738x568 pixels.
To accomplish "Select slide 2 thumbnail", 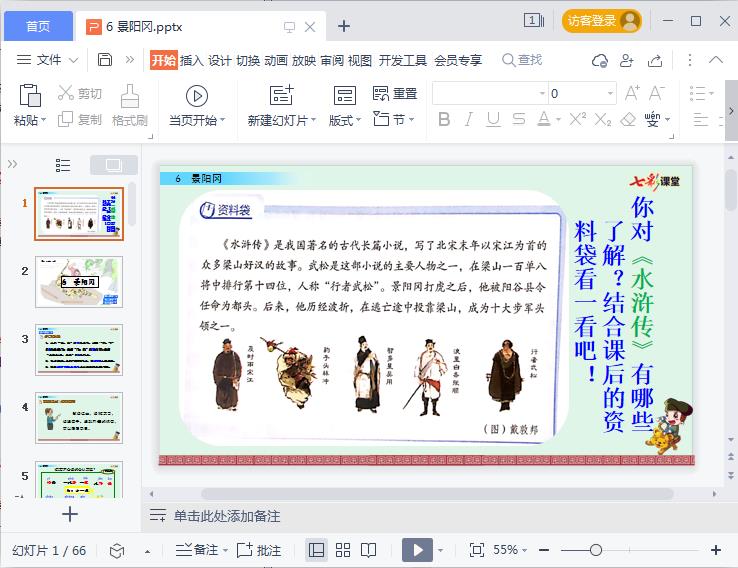I will point(79,282).
